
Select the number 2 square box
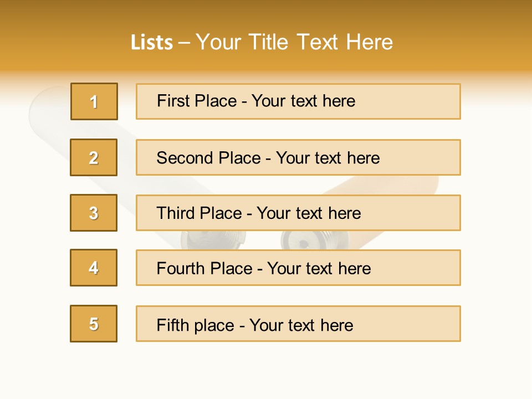click(94, 157)
